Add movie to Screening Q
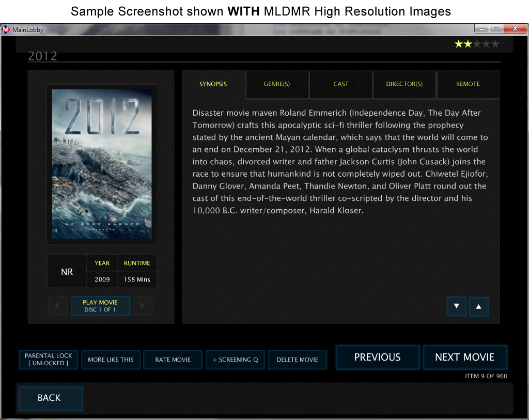 pyautogui.click(x=235, y=360)
